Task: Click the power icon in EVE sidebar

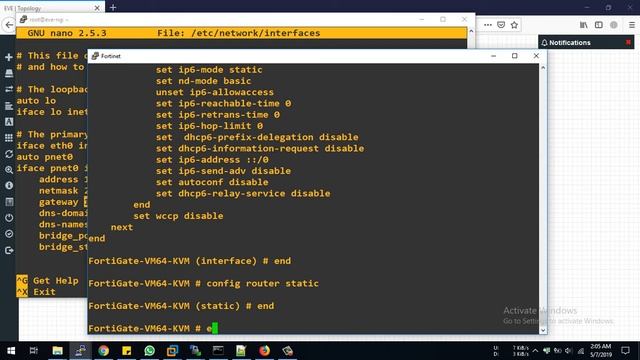Action: [9, 218]
